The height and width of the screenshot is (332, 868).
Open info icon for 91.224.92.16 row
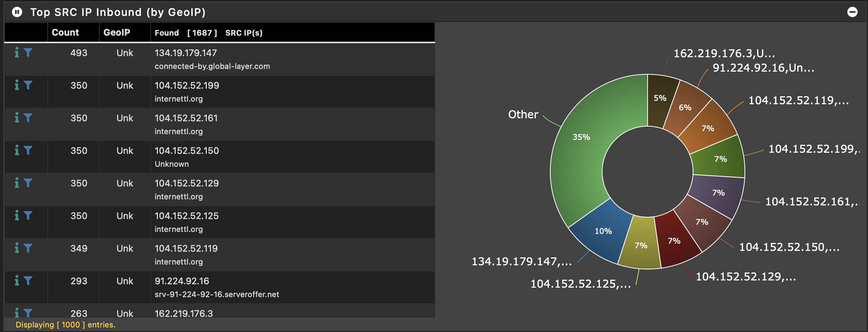point(17,281)
